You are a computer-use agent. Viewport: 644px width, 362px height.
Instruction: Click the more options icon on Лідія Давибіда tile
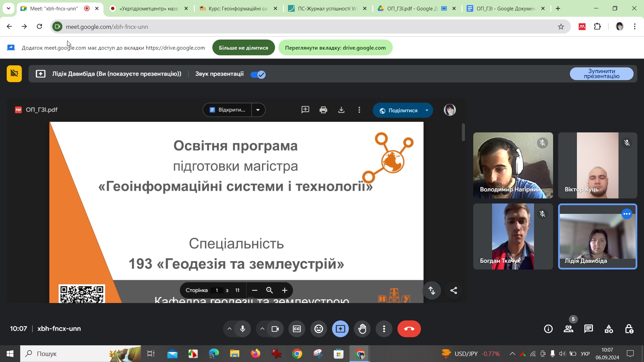[627, 214]
